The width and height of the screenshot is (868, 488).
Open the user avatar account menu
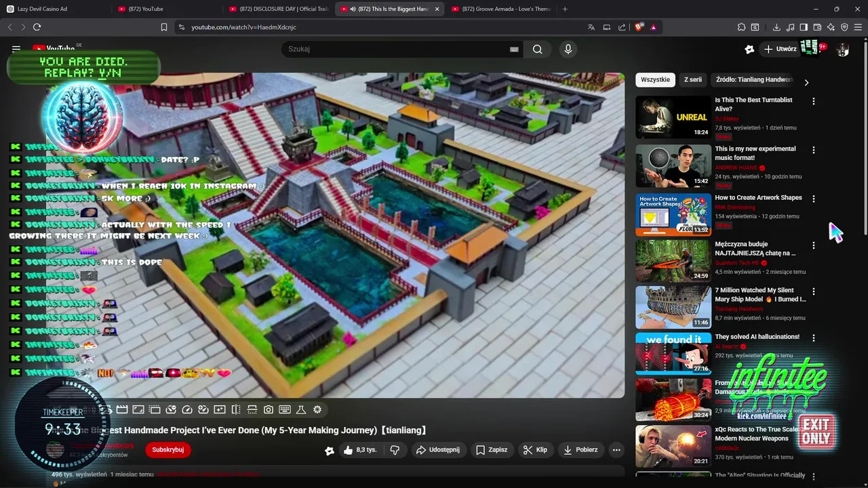pos(843,49)
